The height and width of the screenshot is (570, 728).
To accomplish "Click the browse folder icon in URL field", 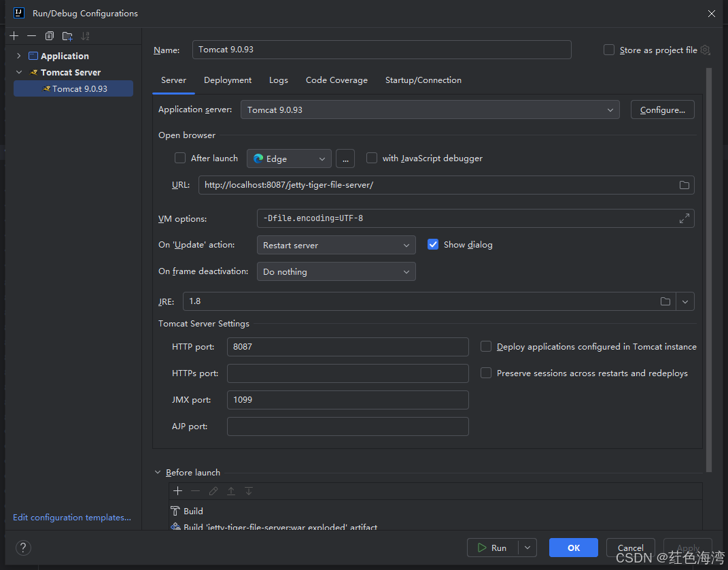I will 684,185.
